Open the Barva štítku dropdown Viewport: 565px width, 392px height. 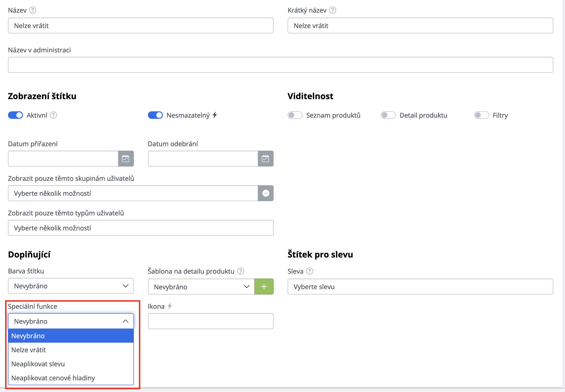click(x=71, y=286)
